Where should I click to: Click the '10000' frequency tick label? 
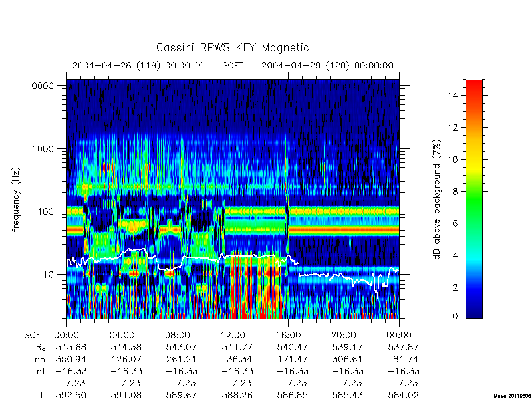click(x=41, y=86)
